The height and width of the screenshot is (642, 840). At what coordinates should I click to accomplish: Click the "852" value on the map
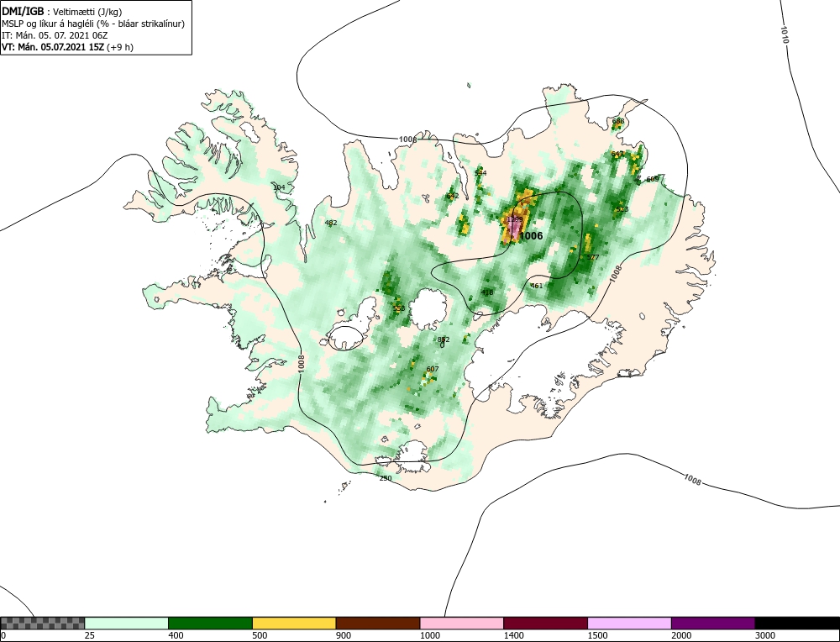[x=444, y=339]
